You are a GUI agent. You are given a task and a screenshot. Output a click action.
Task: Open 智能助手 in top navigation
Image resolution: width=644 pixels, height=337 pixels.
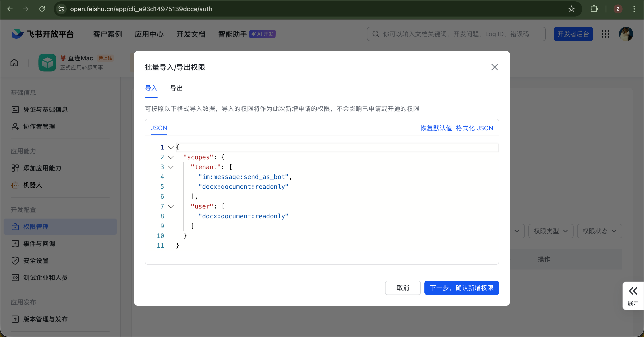[x=233, y=34]
